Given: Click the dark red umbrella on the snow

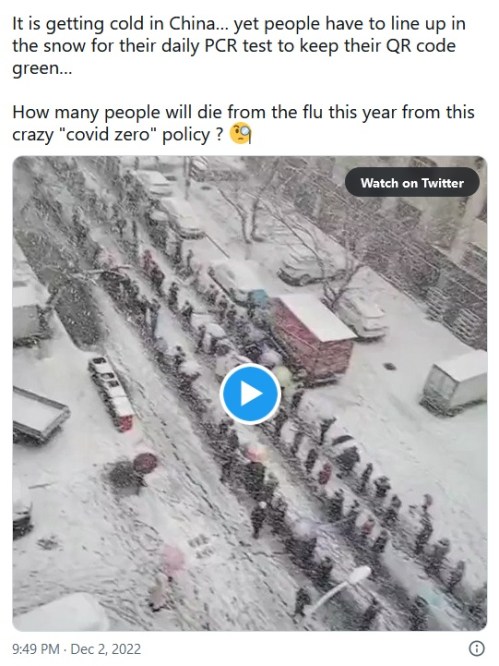Looking at the screenshot, I should click(146, 463).
